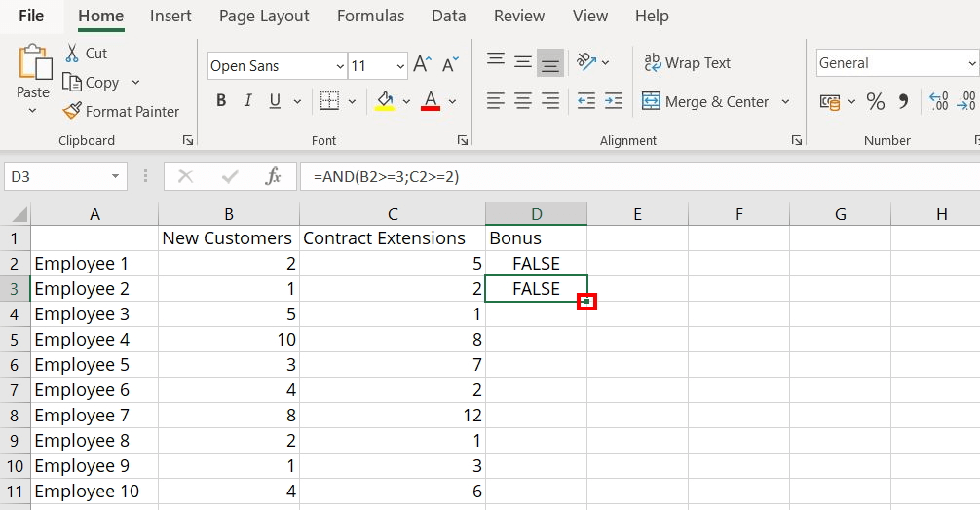Open font name dropdown Open Sans
Screen dimensions: 980x510
point(340,66)
